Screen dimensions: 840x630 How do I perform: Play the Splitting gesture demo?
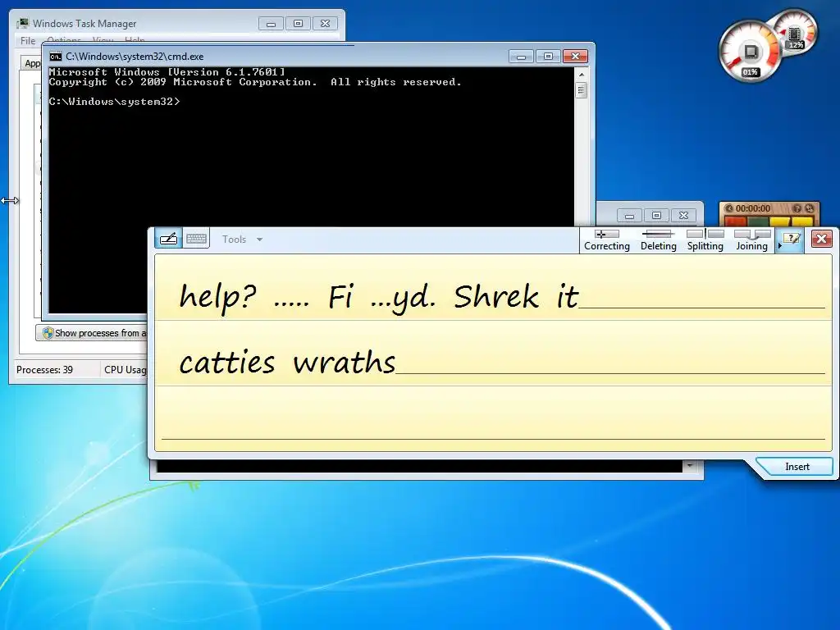tap(705, 240)
